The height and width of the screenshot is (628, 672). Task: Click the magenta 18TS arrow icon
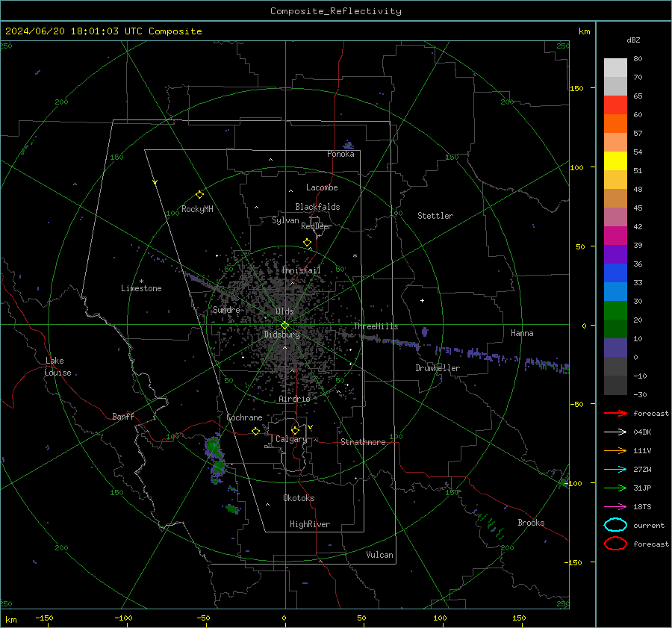click(x=615, y=507)
